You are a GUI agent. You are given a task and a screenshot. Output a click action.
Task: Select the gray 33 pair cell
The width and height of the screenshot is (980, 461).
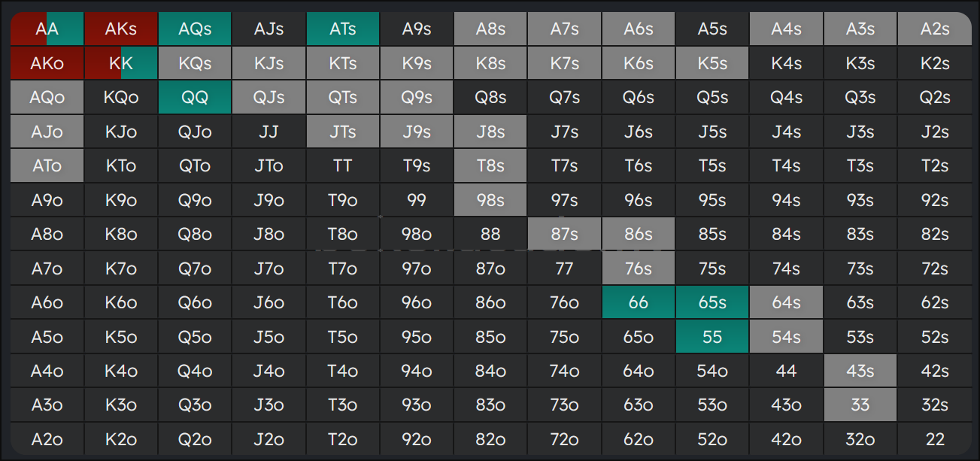[860, 405]
